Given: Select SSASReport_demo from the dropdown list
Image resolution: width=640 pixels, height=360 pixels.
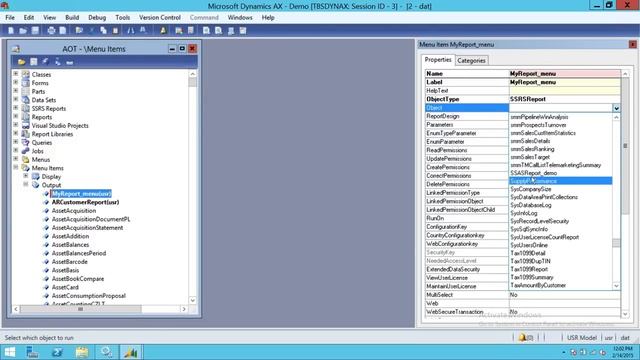Looking at the screenshot, I should click(560, 173).
